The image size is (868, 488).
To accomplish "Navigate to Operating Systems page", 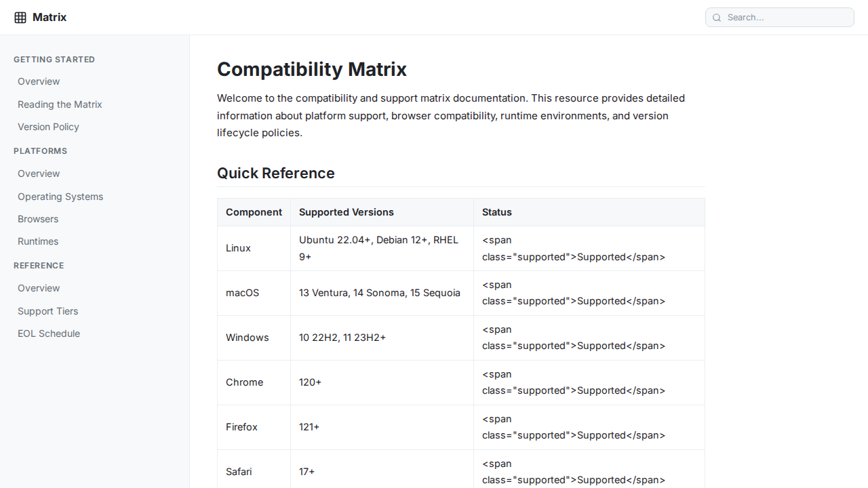I will point(60,197).
